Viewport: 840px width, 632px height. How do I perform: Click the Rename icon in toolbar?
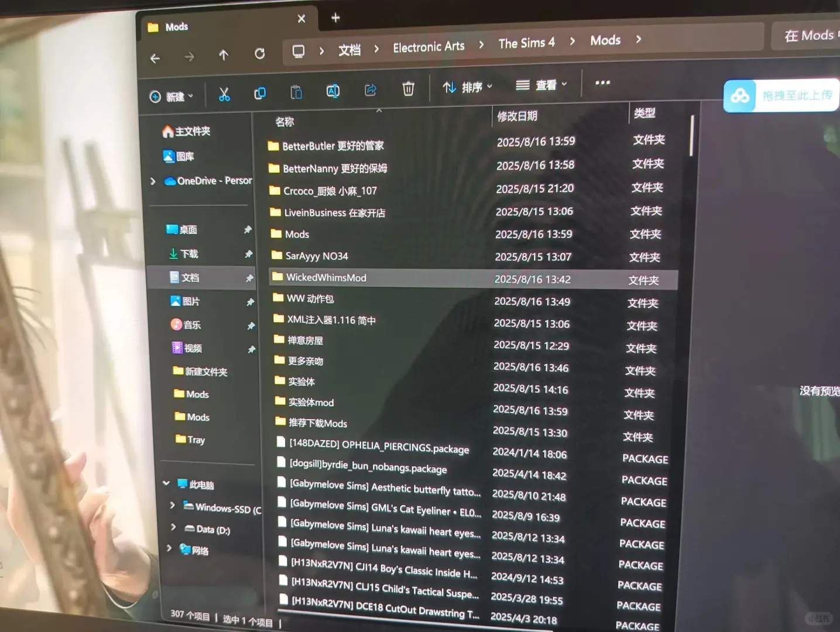coord(332,91)
